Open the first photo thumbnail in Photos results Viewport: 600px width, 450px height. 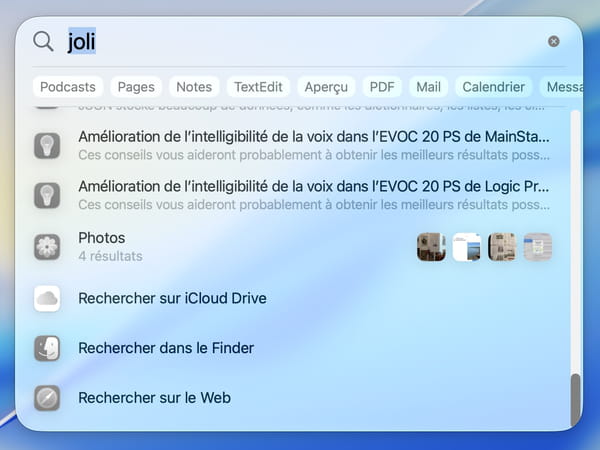(431, 247)
